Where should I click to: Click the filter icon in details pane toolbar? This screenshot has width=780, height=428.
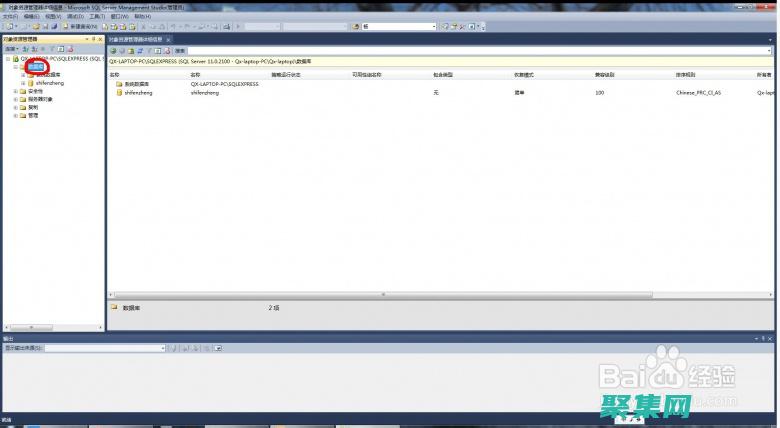[x=148, y=50]
